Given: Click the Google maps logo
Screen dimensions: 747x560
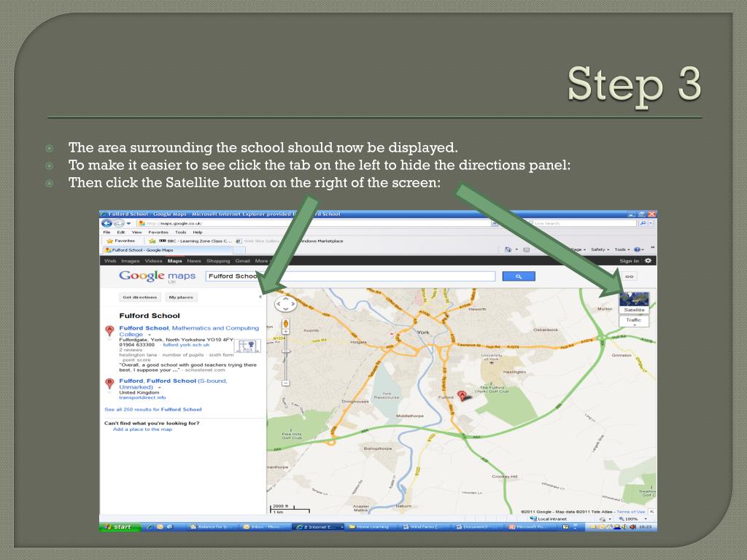Looking at the screenshot, I should pos(158,276).
